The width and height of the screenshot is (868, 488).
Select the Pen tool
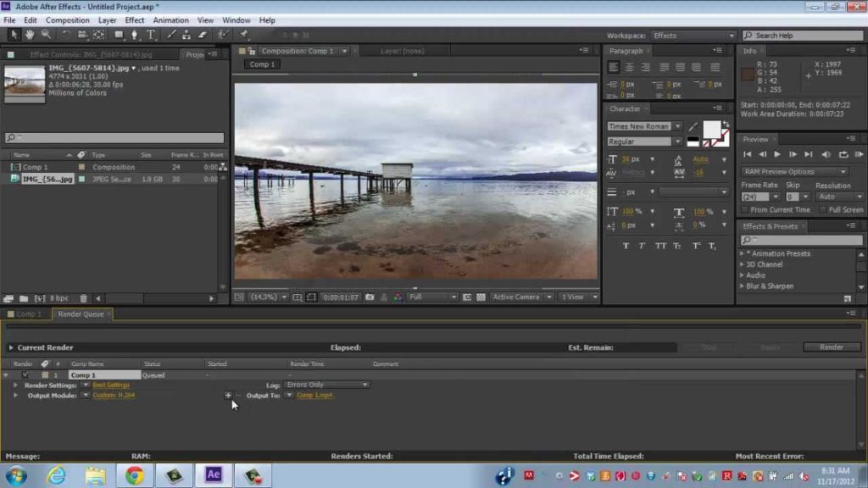point(135,35)
